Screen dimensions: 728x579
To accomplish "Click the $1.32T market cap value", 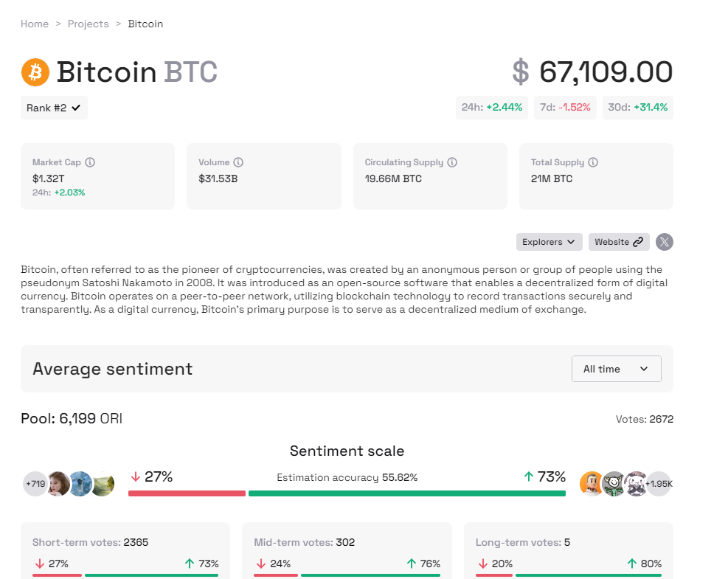I will pyautogui.click(x=48, y=178).
